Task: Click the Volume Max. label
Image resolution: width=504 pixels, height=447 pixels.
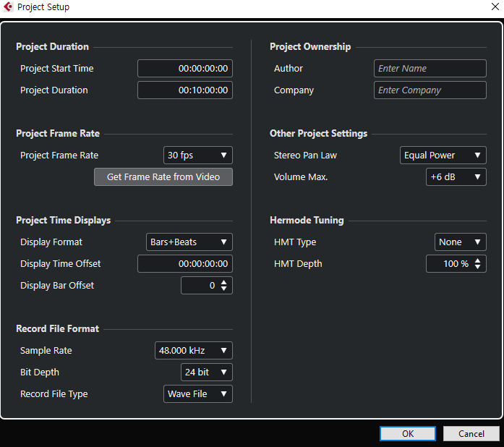Action: 301,177
